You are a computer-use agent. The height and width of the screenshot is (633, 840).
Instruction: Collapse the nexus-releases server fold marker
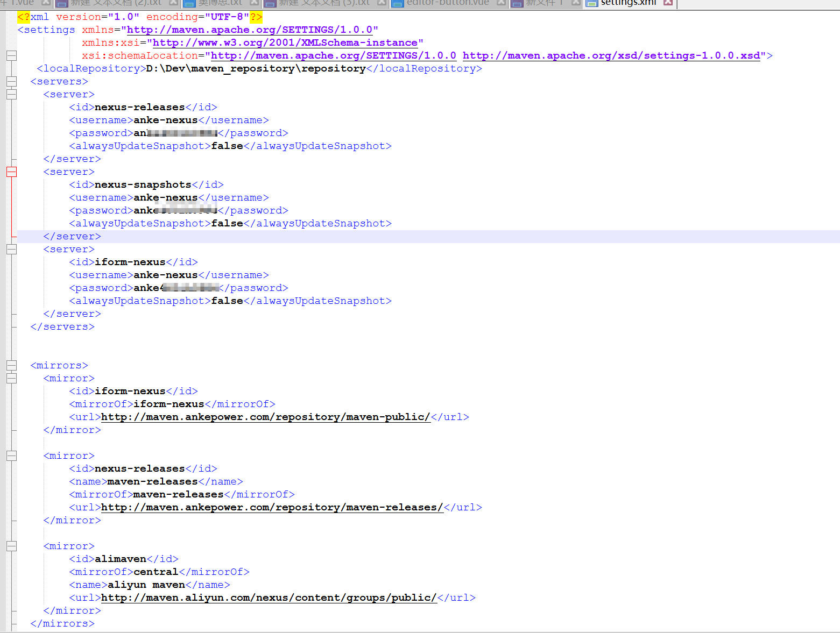pos(11,94)
